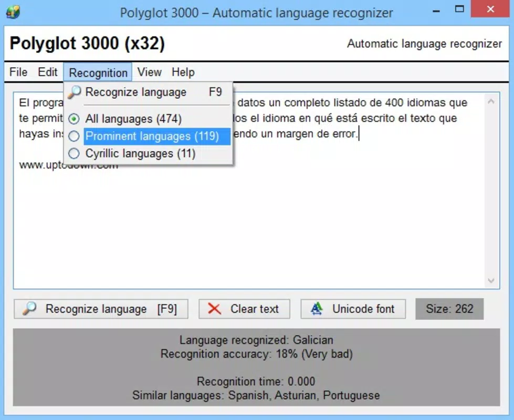Maximize the Polyglot 3000 window
The image size is (514, 420).
(459, 9)
